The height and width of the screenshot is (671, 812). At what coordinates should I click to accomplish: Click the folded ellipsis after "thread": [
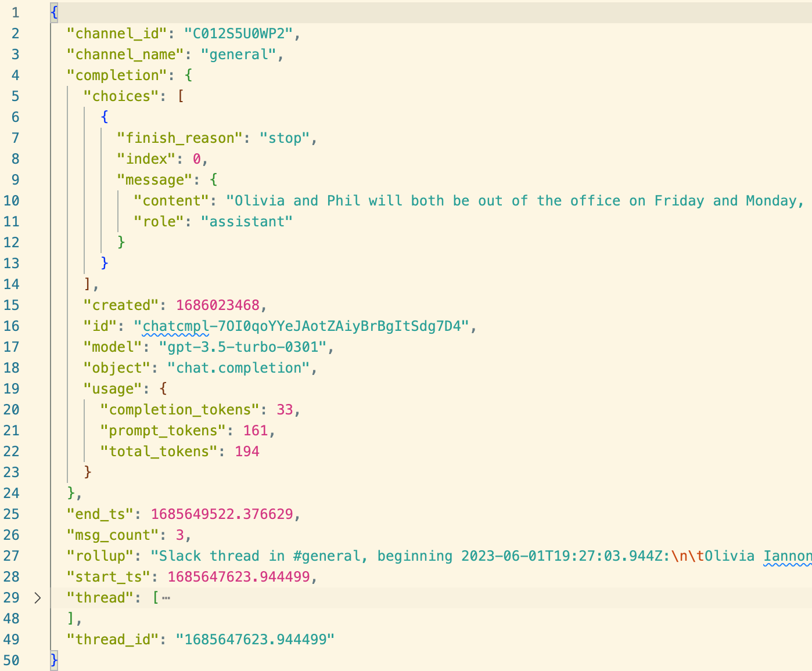tap(166, 597)
